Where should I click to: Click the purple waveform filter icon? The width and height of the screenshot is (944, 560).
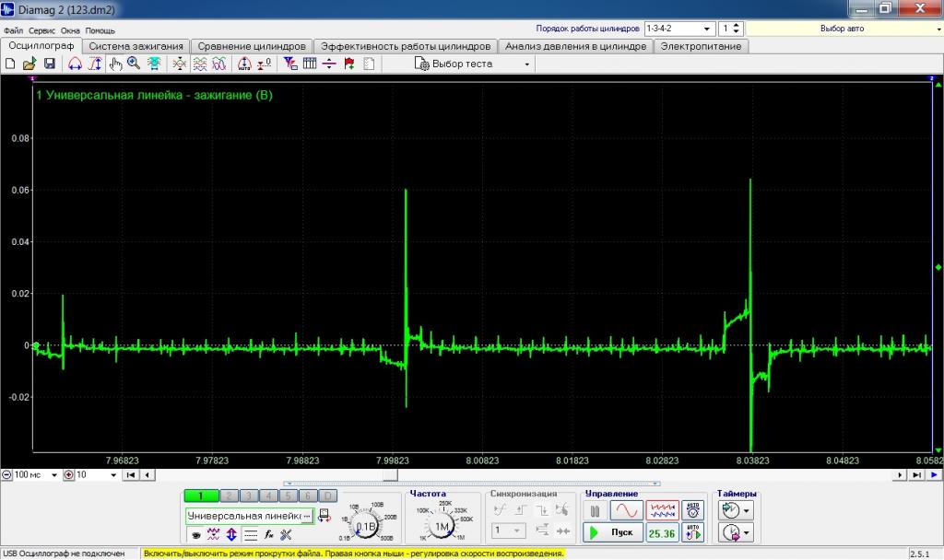point(214,534)
